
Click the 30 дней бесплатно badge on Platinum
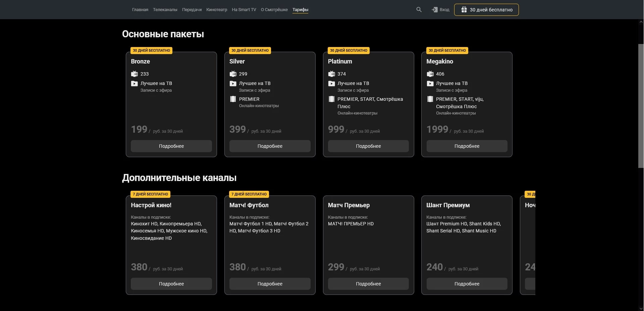pyautogui.click(x=348, y=50)
